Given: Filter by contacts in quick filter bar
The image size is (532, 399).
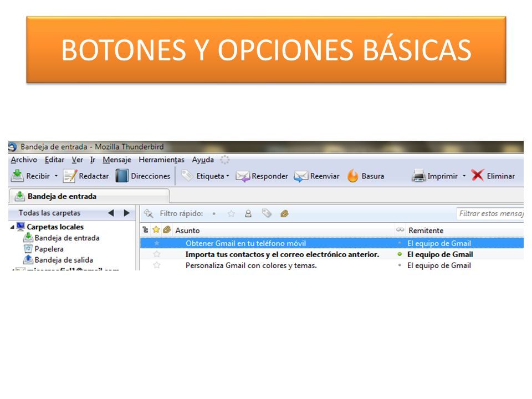Looking at the screenshot, I should [248, 213].
